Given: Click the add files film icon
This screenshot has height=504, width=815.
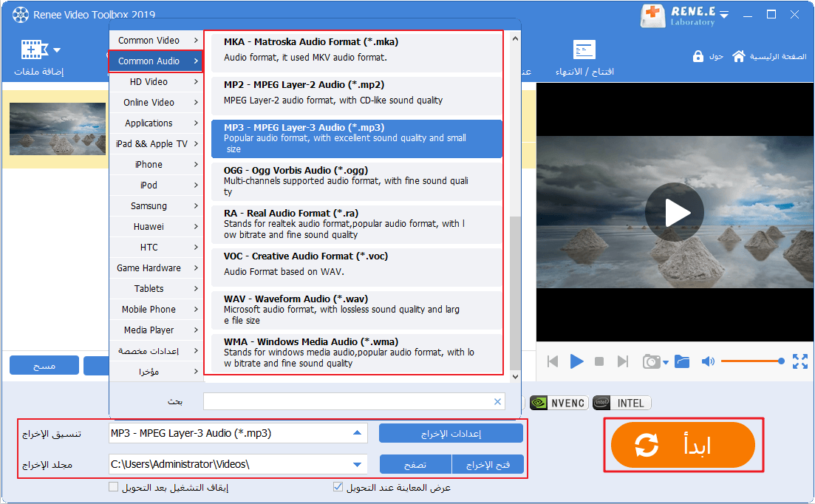Looking at the screenshot, I should coord(34,50).
